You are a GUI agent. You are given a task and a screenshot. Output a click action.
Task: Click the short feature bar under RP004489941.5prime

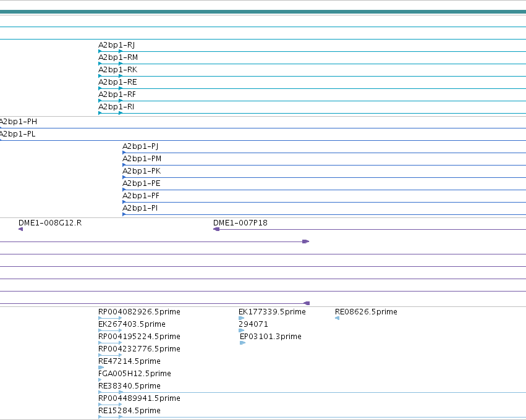(x=111, y=405)
